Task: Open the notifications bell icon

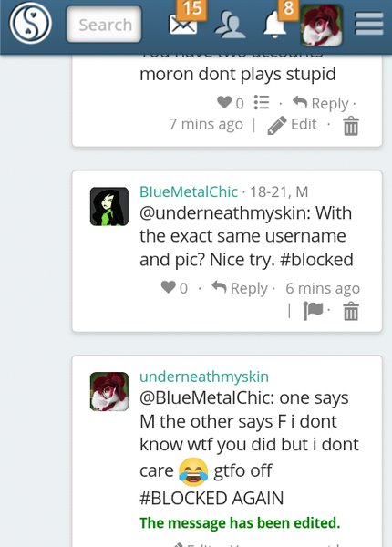Action: click(274, 26)
